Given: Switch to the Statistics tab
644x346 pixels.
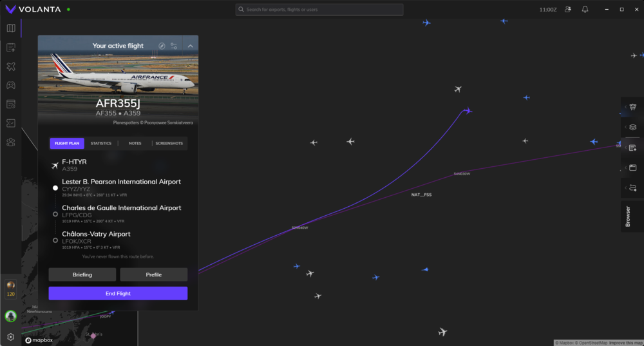Looking at the screenshot, I should [x=100, y=143].
